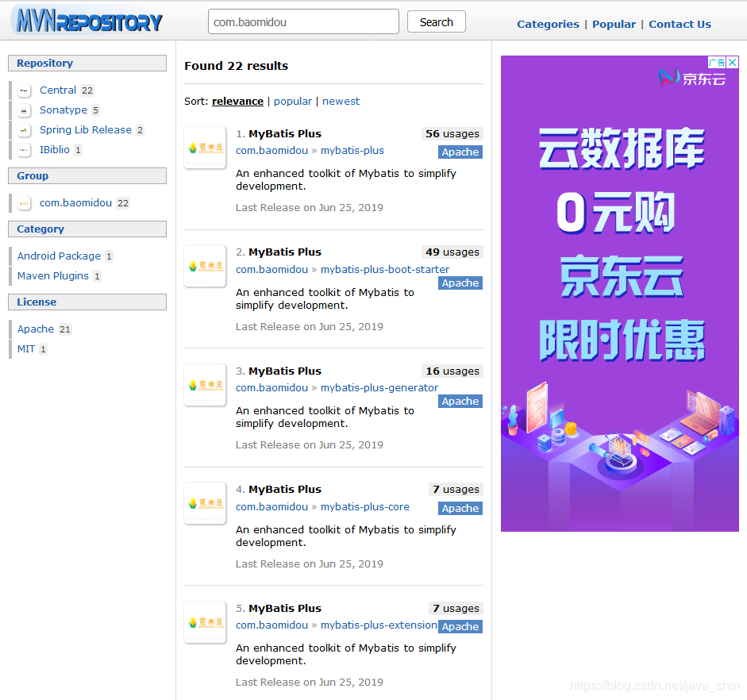The height and width of the screenshot is (700, 747).
Task: Open fourth MyBatis Plus result title
Action: pos(285,490)
